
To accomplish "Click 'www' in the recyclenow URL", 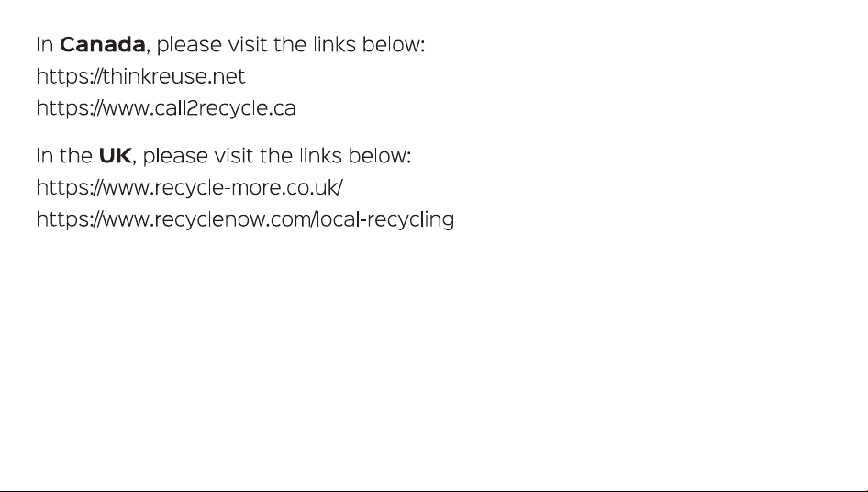I will coord(127,220).
